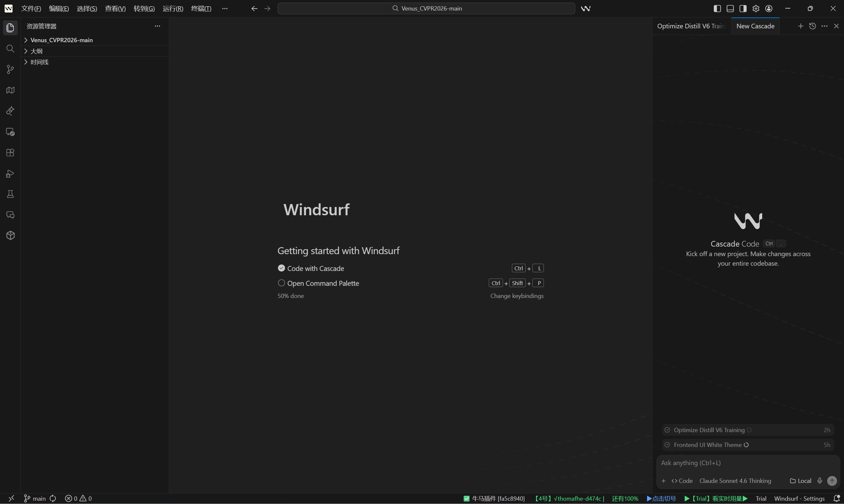The width and height of the screenshot is (844, 504).
Task: Go forward with the right arrow
Action: coord(267,9)
